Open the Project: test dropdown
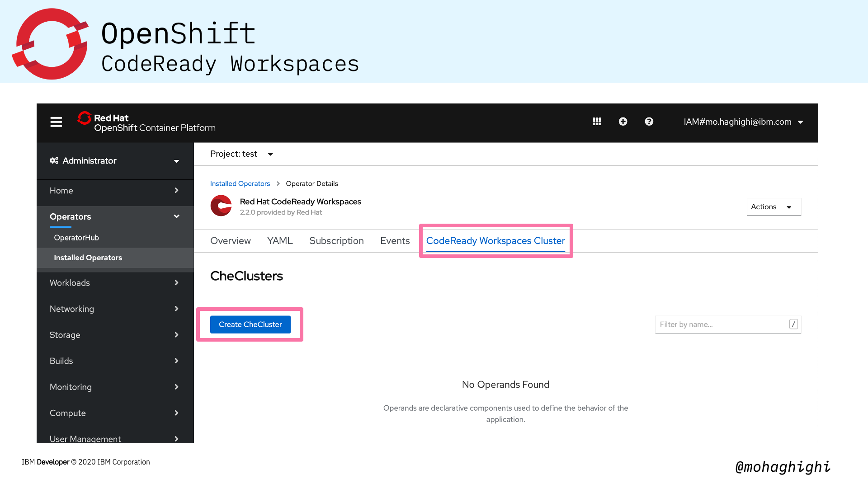Screen dimensions: 868x488 [242, 154]
